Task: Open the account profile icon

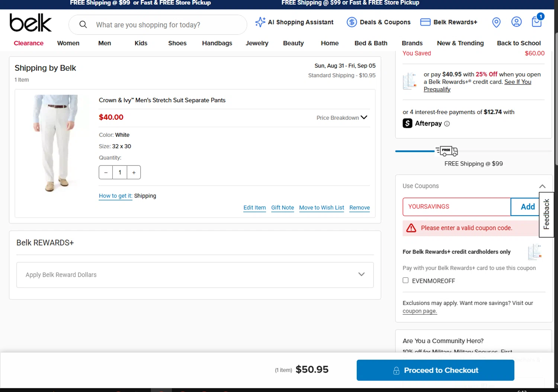Action: click(x=516, y=22)
